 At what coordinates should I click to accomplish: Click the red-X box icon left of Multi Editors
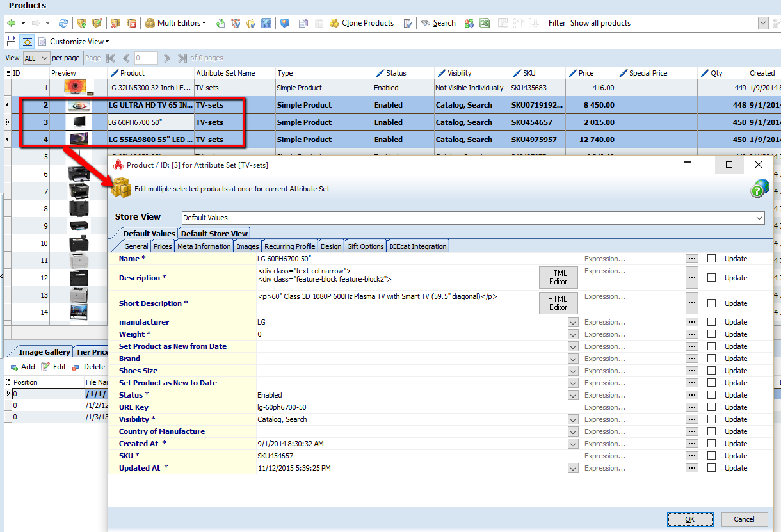pos(131,23)
